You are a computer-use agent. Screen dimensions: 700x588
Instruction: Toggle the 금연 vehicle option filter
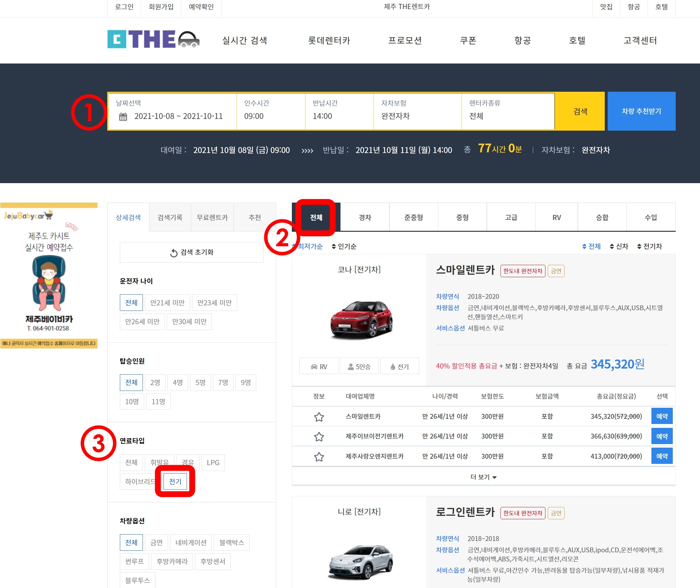pos(156,542)
